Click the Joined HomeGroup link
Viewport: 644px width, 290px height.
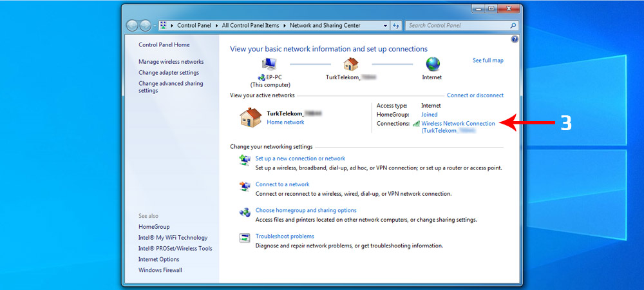coord(429,115)
